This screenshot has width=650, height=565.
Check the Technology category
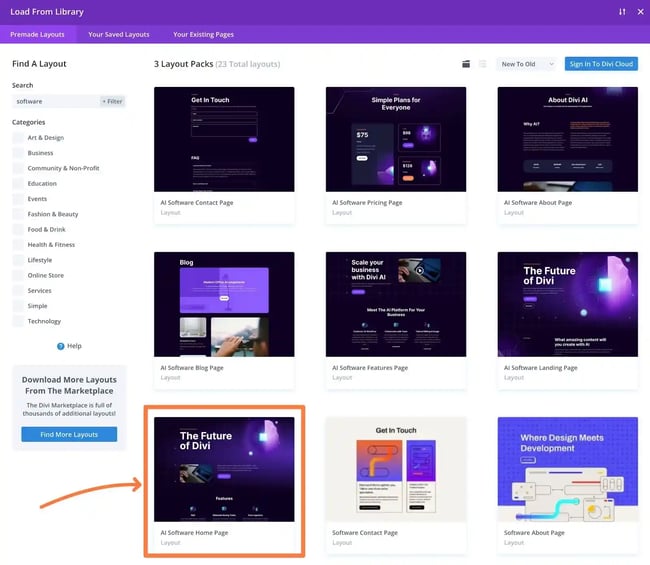18,321
